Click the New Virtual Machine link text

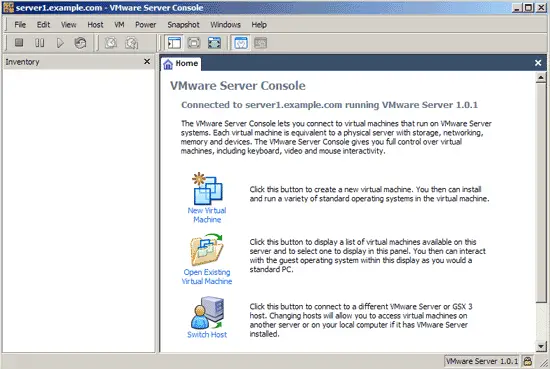(x=207, y=215)
